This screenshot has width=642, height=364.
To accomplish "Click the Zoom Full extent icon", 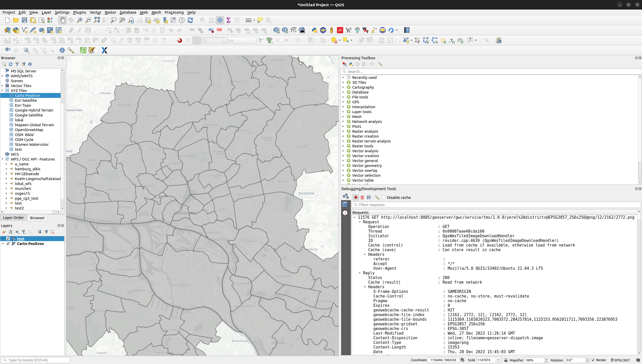I will click(x=97, y=20).
